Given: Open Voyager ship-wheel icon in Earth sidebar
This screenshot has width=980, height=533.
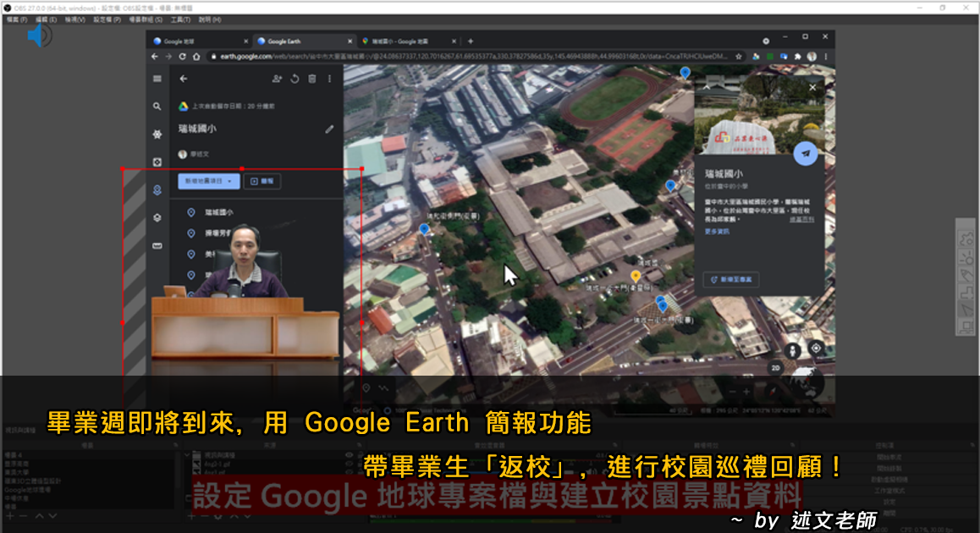Looking at the screenshot, I should [157, 134].
